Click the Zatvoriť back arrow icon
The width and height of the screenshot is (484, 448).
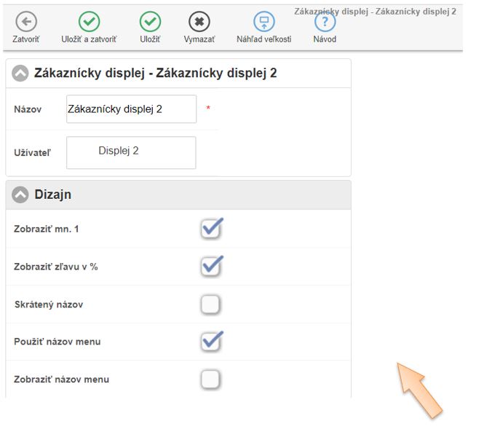[x=26, y=22]
